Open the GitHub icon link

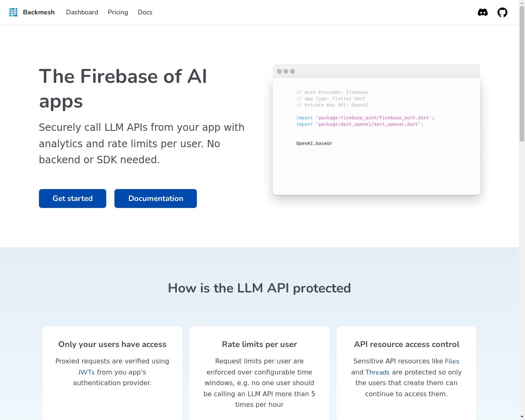point(502,12)
